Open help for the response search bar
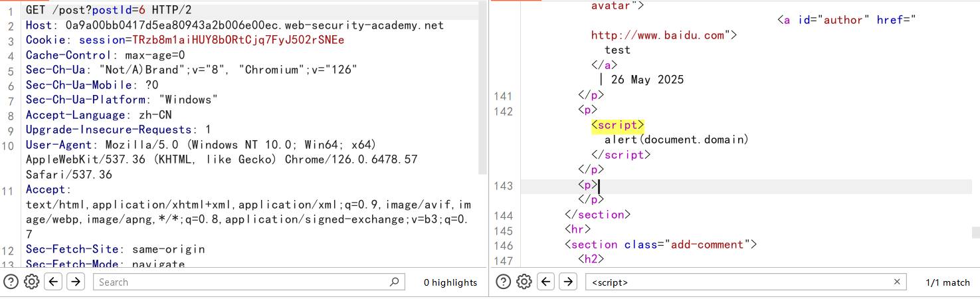The image size is (980, 299). point(503,282)
